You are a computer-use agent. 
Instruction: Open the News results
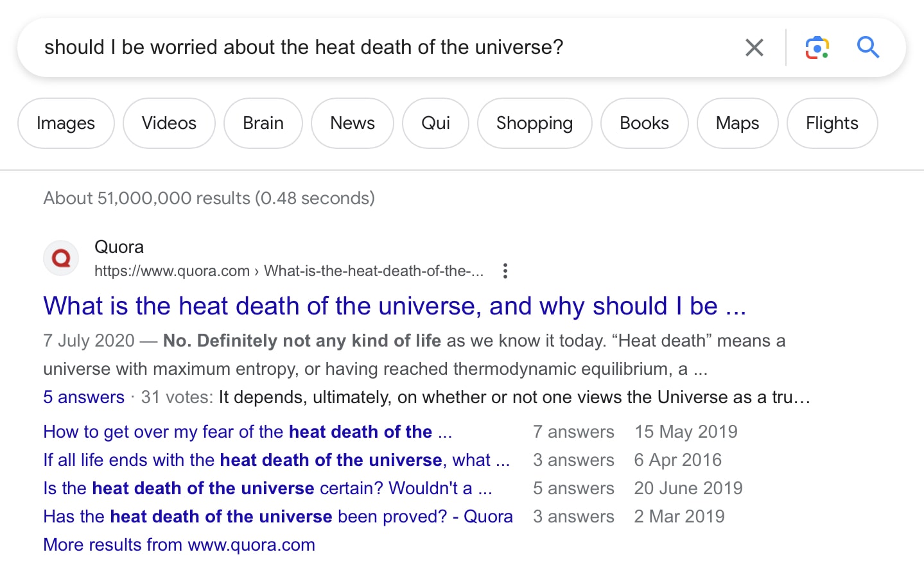click(352, 123)
